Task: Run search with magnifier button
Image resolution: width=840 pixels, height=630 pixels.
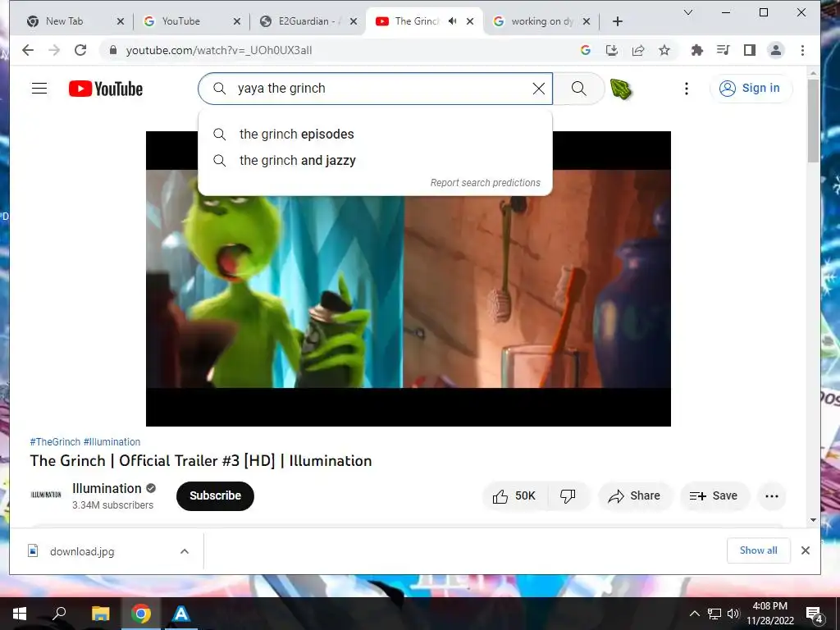Action: pyautogui.click(x=578, y=89)
